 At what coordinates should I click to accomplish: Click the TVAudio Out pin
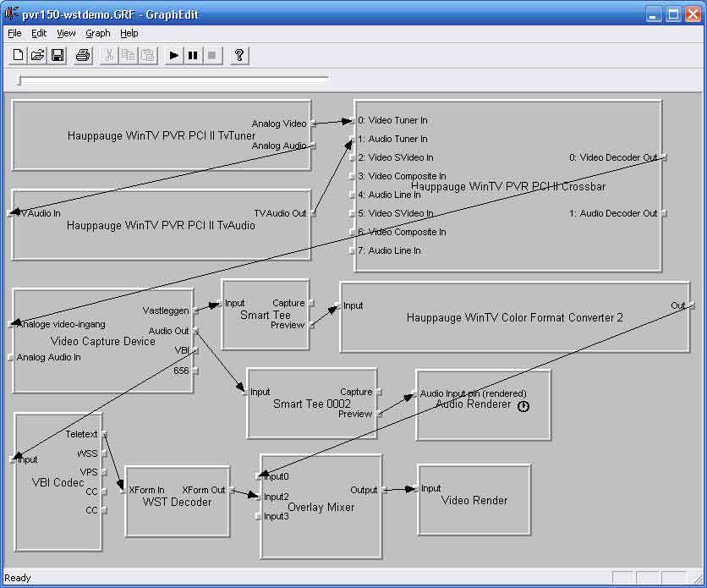[x=314, y=213]
